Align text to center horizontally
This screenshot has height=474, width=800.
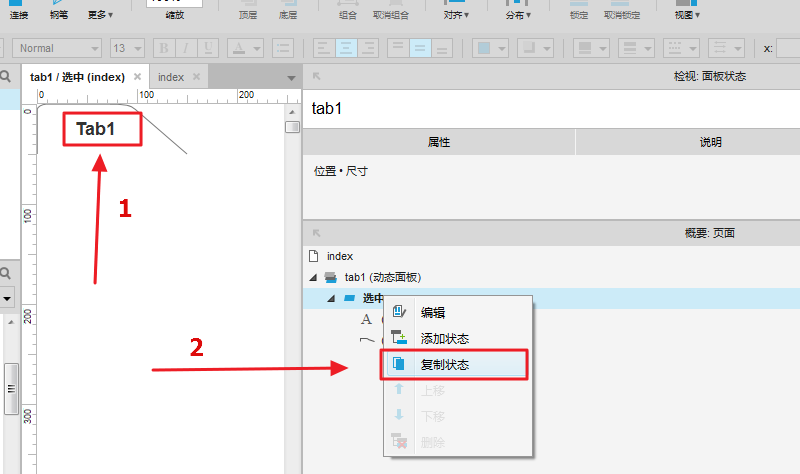pyautogui.click(x=347, y=48)
